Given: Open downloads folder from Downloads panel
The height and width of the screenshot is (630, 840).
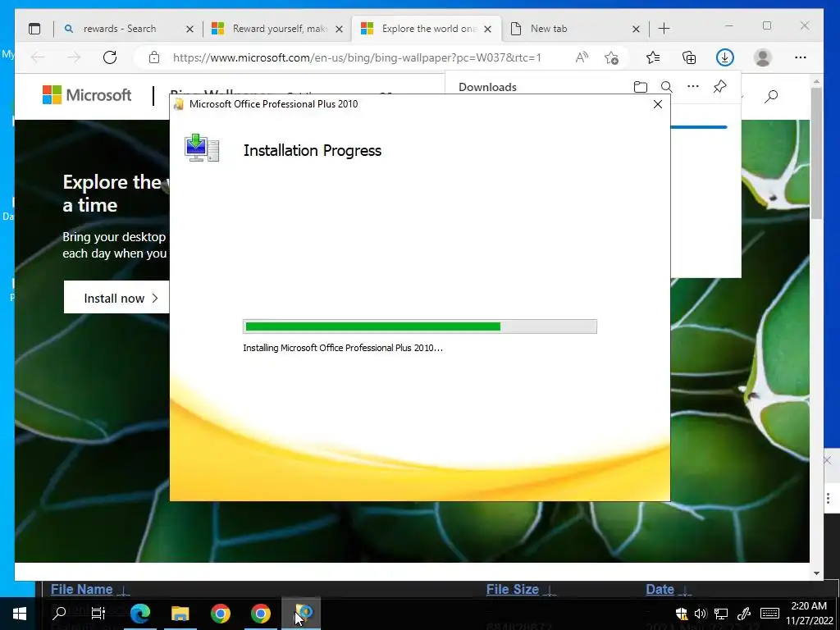Looking at the screenshot, I should [x=640, y=87].
